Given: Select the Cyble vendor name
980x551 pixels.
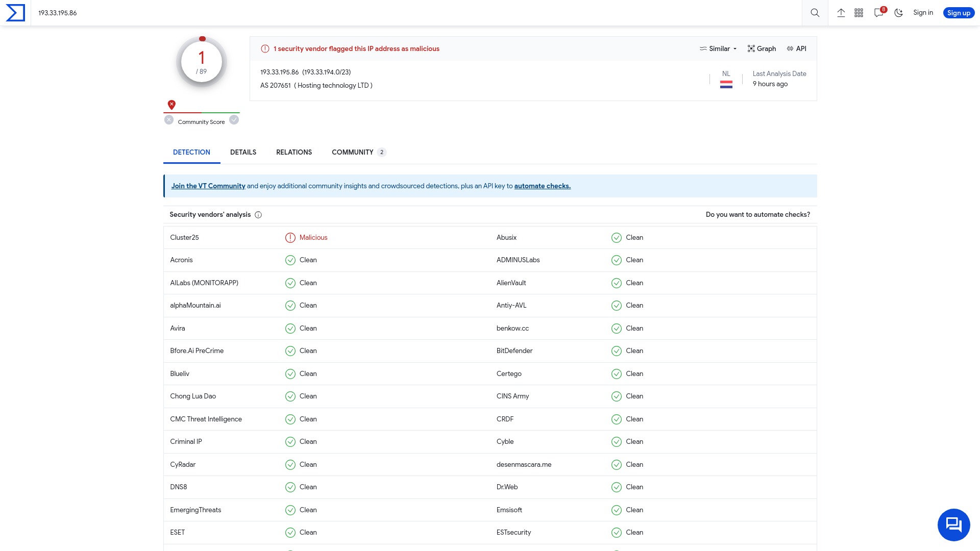Looking at the screenshot, I should [505, 442].
